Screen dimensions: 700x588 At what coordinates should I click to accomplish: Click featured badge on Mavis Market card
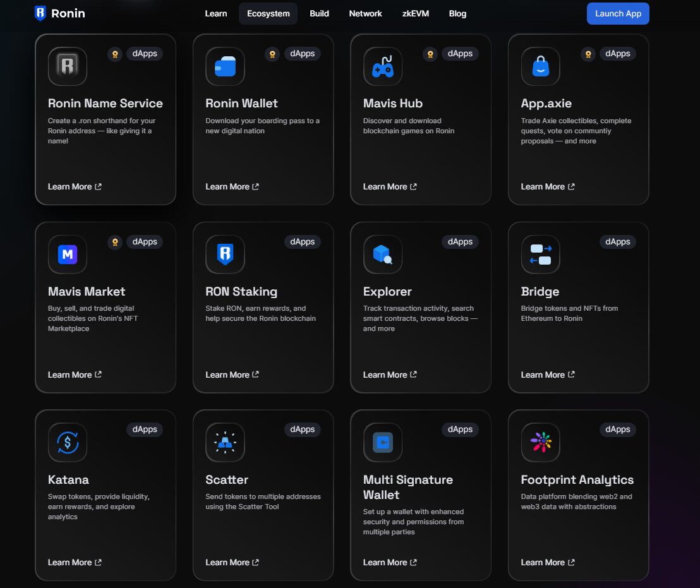click(x=115, y=242)
